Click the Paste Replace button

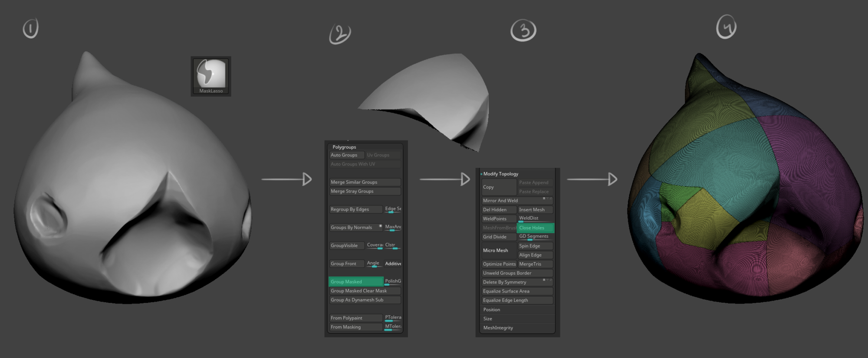tap(536, 192)
